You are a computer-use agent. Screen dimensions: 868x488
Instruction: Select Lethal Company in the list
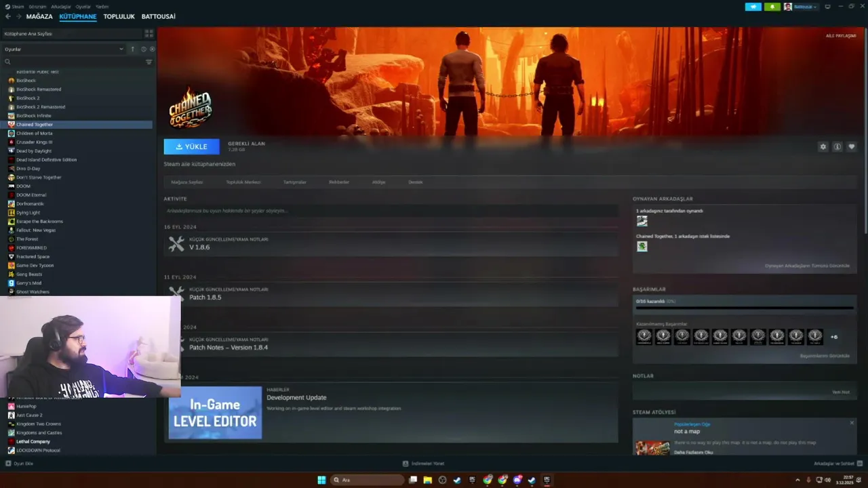coord(33,442)
